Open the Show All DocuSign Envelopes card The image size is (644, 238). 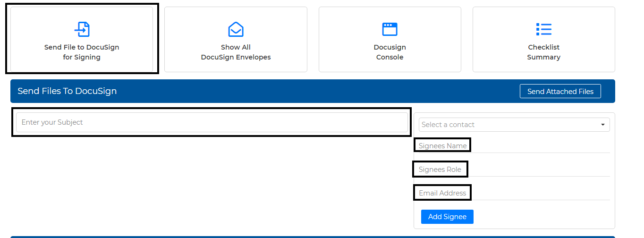point(236,39)
